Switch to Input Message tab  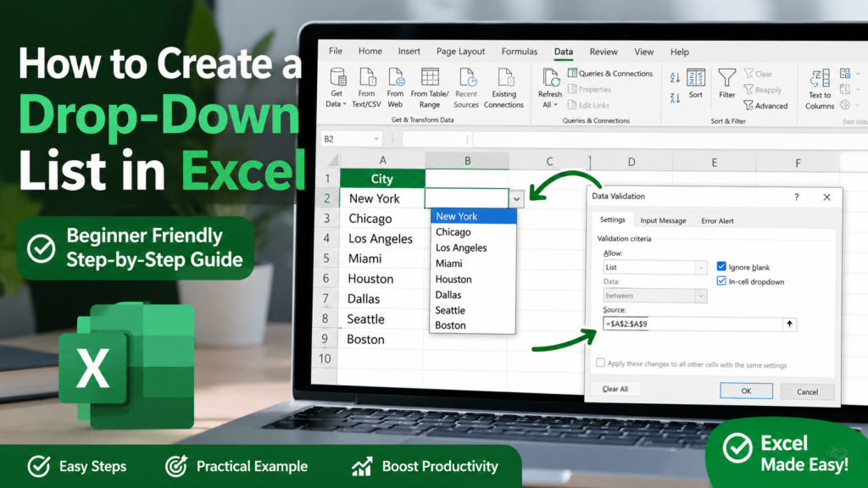663,220
